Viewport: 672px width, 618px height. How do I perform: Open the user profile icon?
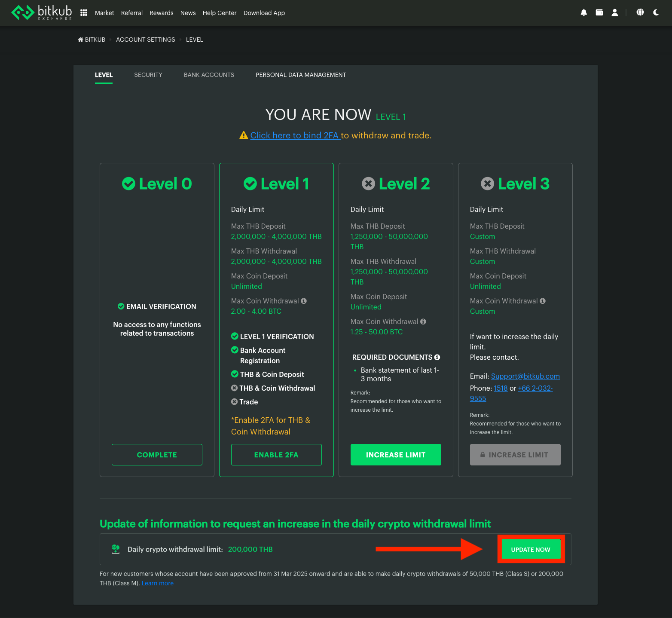click(615, 12)
